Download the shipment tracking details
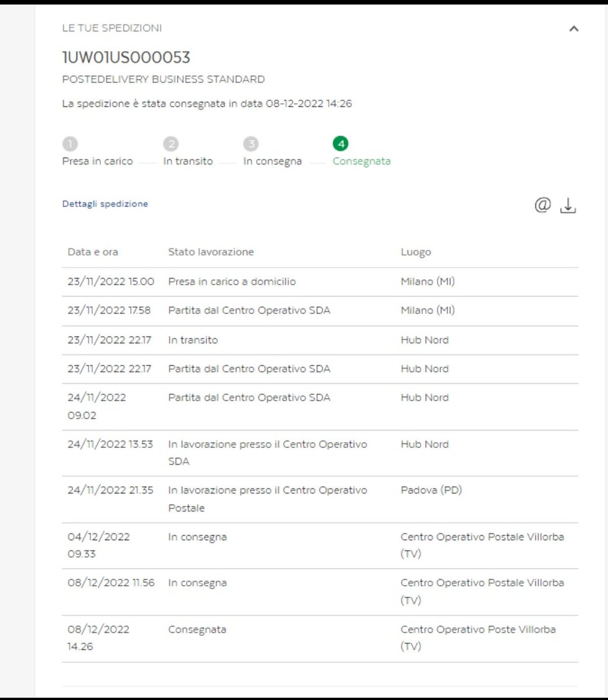 568,205
